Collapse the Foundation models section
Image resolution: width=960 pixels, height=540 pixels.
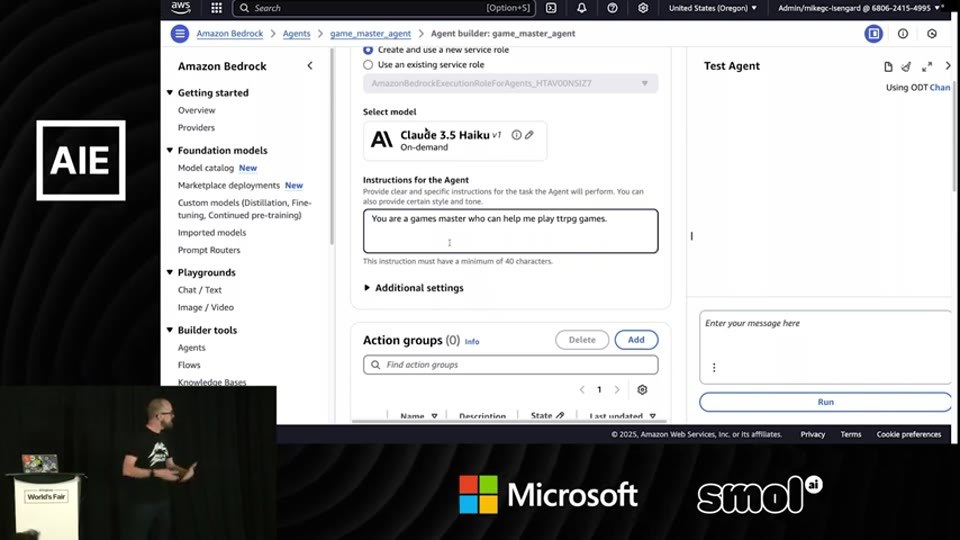coord(170,150)
